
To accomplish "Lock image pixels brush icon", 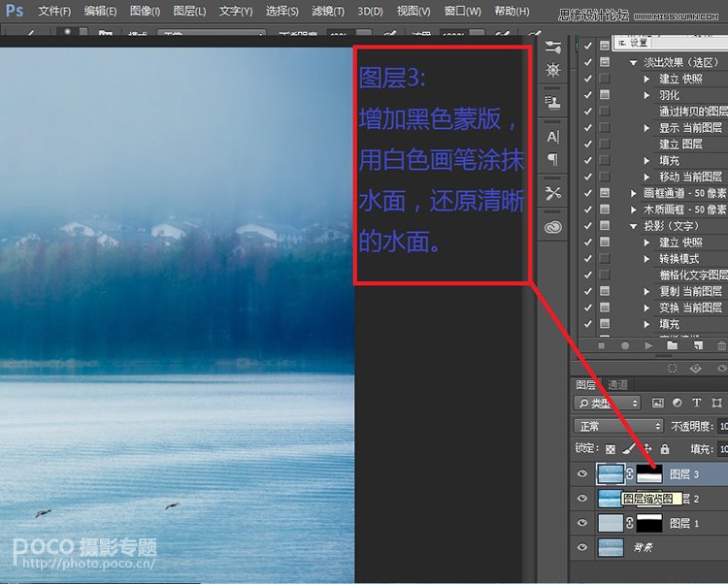I will coord(629,448).
